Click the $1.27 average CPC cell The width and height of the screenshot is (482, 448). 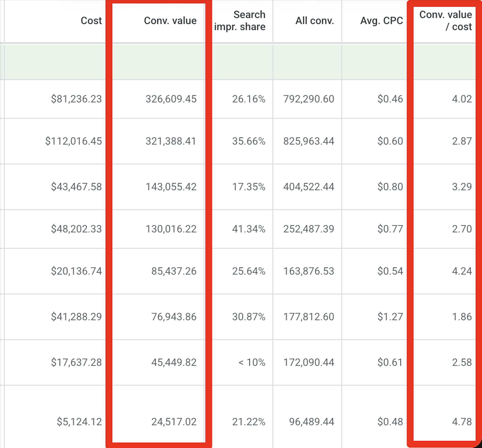390,317
